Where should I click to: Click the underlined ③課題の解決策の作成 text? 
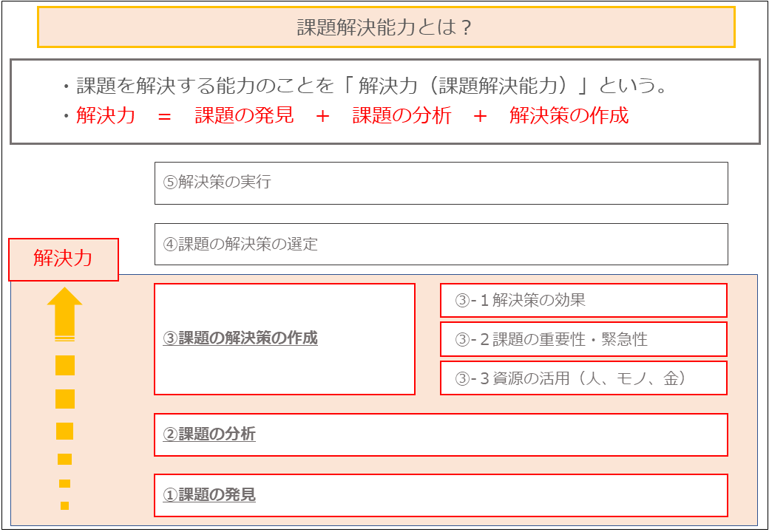click(x=240, y=338)
